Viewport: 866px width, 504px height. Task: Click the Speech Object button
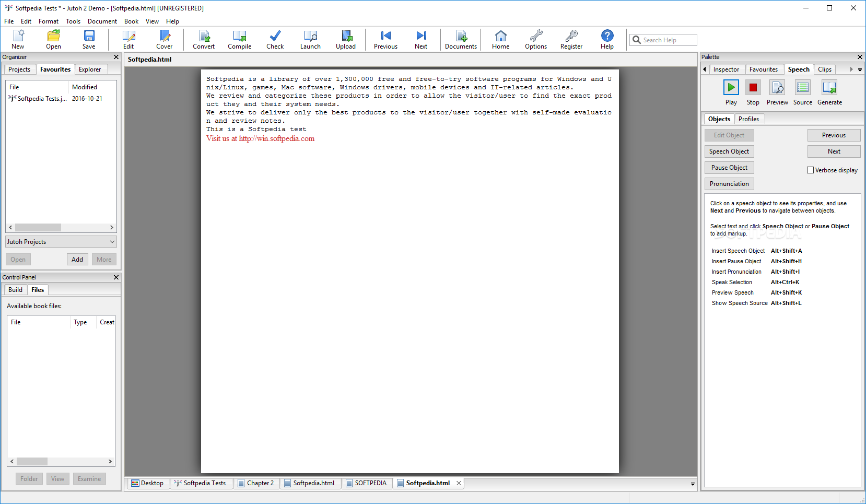[x=729, y=151]
